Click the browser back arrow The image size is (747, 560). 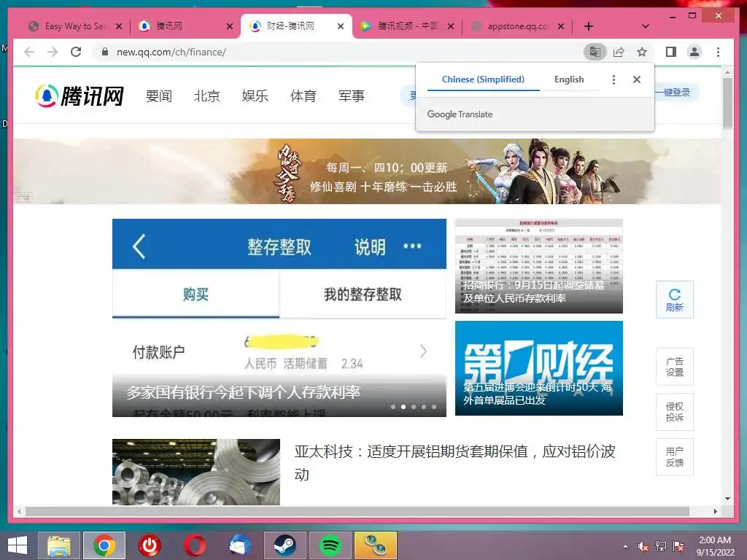click(29, 52)
